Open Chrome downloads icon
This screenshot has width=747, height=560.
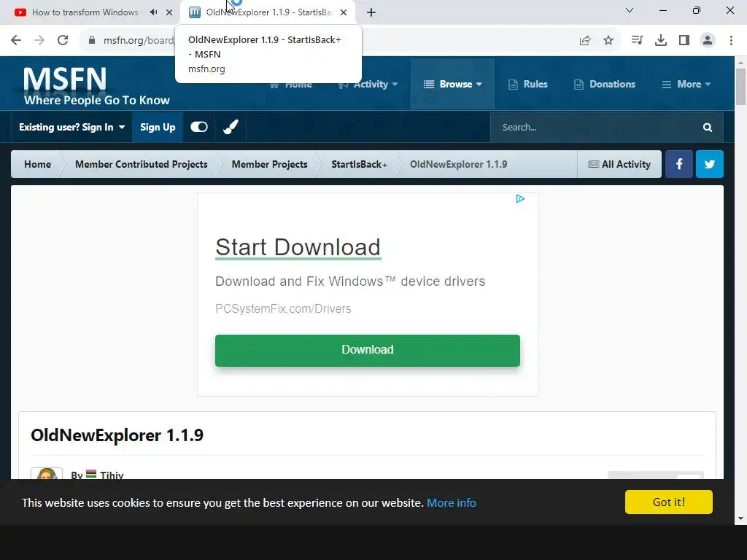point(661,41)
